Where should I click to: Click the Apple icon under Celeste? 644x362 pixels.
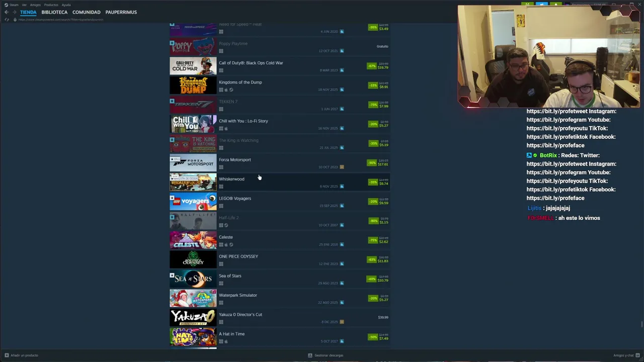(x=226, y=244)
